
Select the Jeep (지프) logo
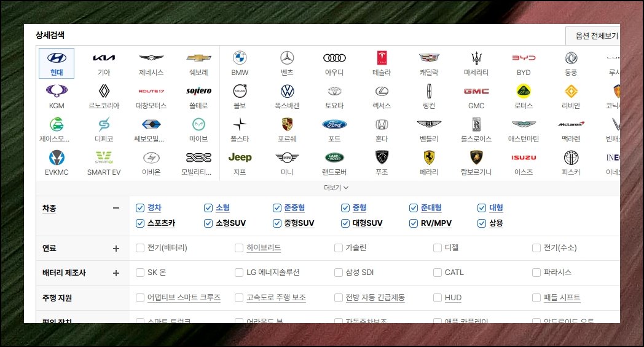click(x=240, y=157)
